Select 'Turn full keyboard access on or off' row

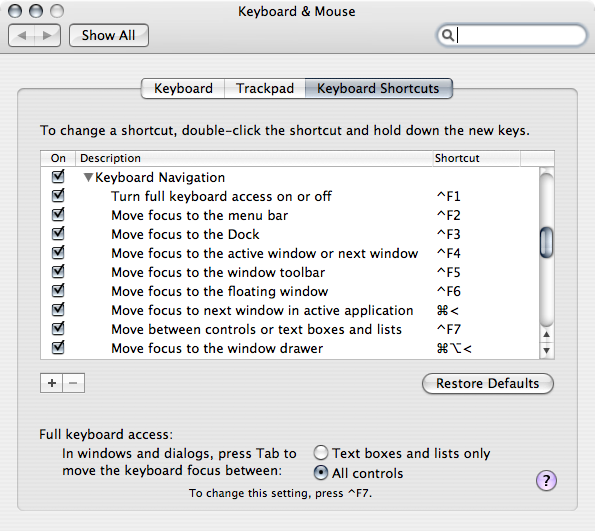tap(290, 196)
